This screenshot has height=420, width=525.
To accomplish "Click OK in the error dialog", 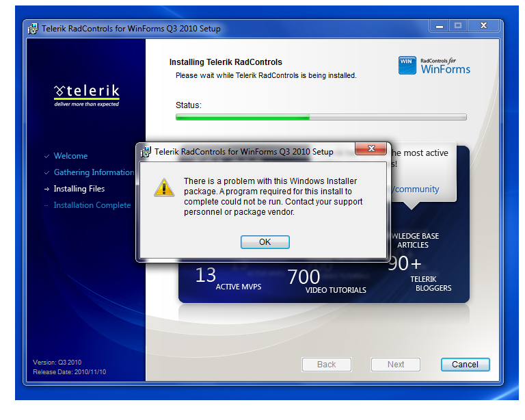I will click(x=265, y=242).
